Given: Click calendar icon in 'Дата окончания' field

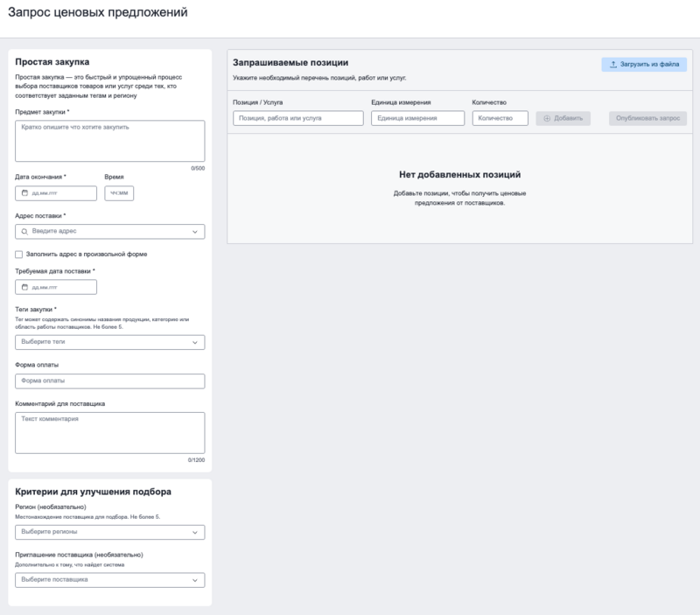Looking at the screenshot, I should [x=24, y=193].
